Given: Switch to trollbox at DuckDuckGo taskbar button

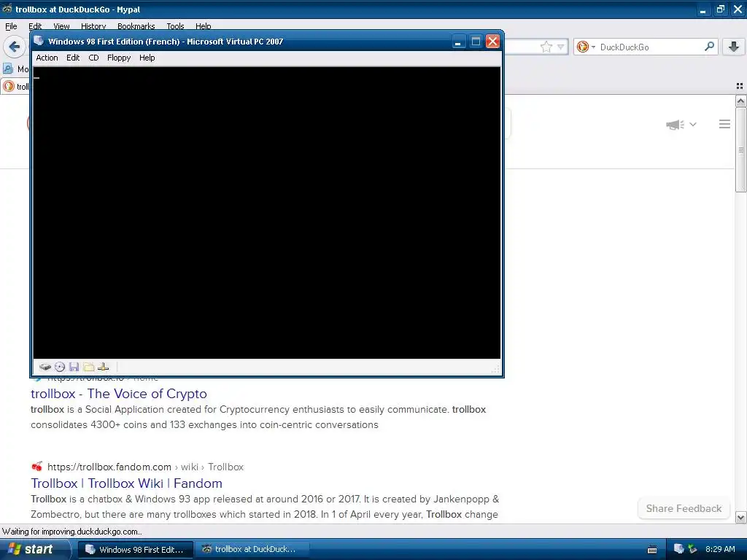Looking at the screenshot, I should click(252, 550).
